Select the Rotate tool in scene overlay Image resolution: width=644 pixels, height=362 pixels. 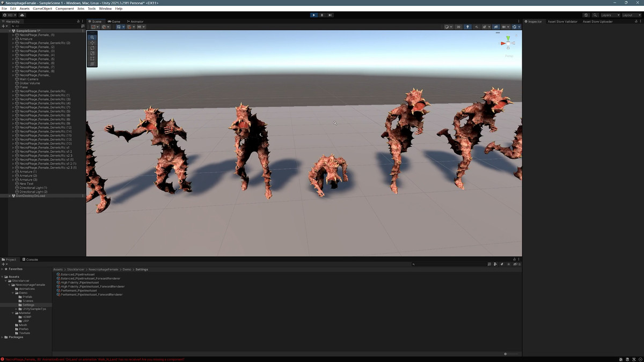tap(92, 48)
